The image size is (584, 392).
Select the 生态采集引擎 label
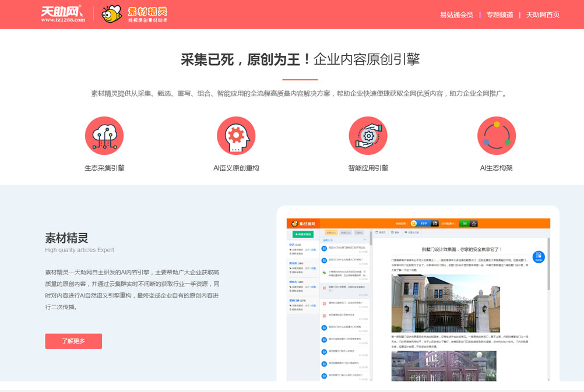104,168
